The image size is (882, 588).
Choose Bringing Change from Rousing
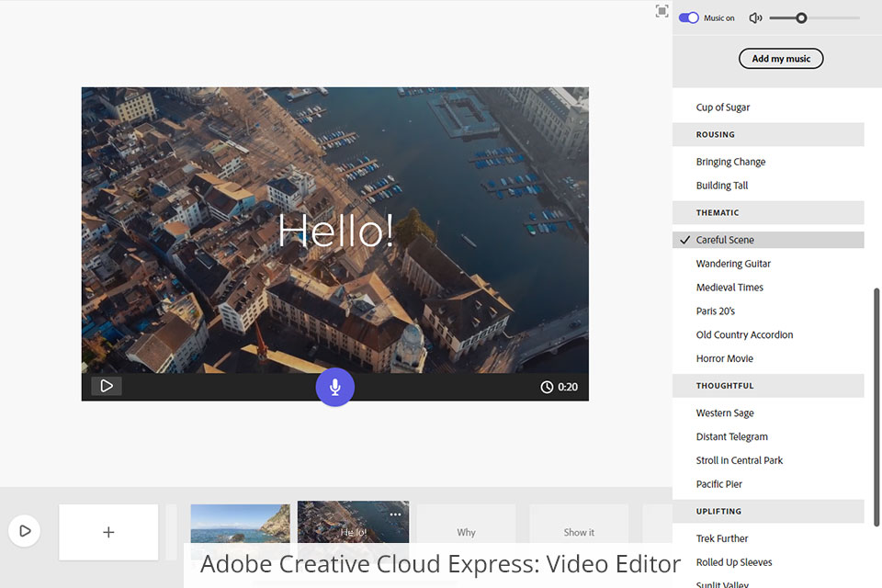(730, 162)
